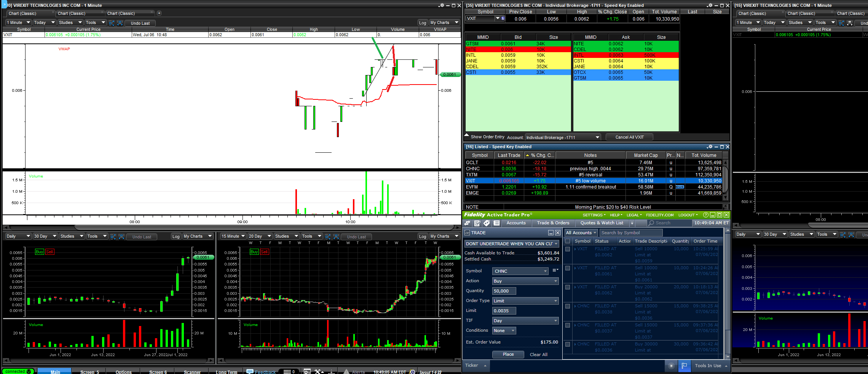The height and width of the screenshot is (374, 868).
Task: Check the VXIT Buy 20000 order checkbox
Action: pos(568,287)
